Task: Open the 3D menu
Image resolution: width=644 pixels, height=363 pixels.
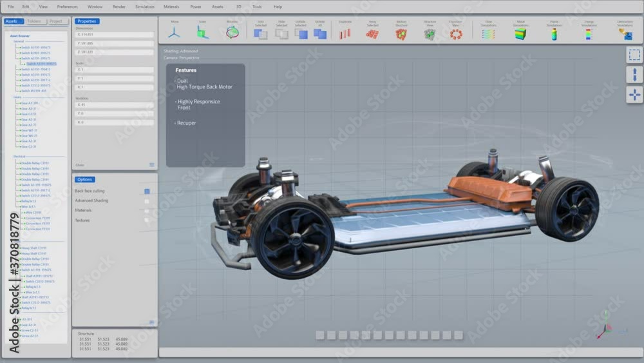Action: tap(239, 6)
